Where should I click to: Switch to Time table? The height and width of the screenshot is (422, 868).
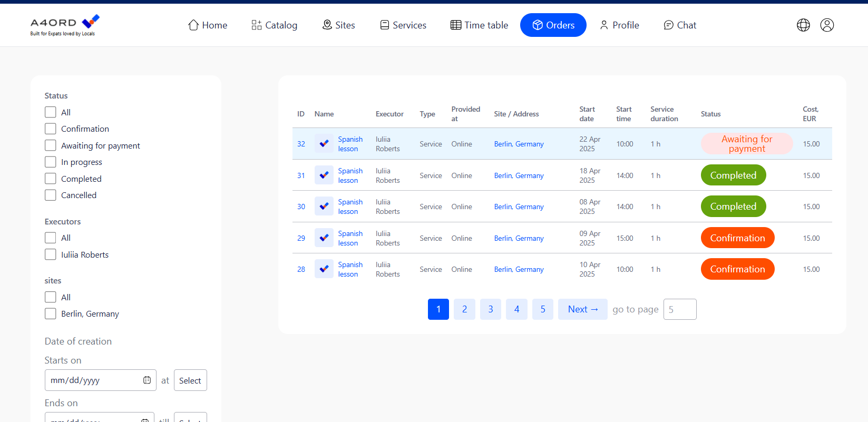480,25
